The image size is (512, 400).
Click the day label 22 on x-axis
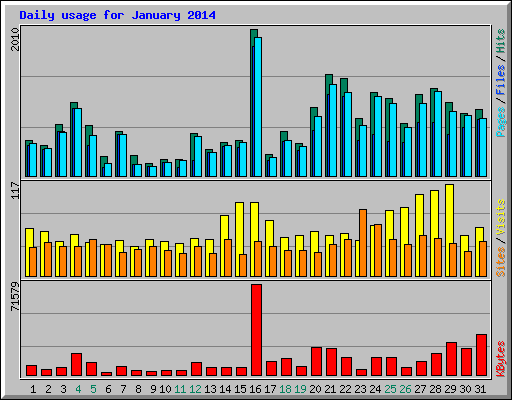click(345, 389)
